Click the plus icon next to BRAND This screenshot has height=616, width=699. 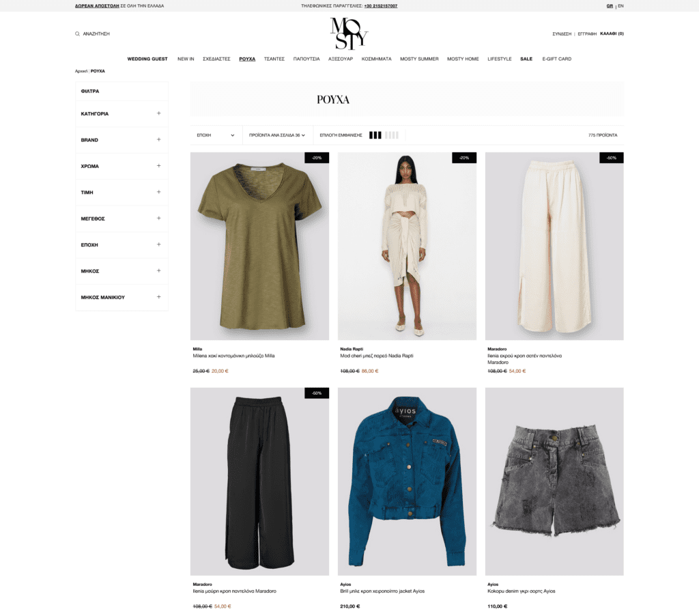(158, 139)
